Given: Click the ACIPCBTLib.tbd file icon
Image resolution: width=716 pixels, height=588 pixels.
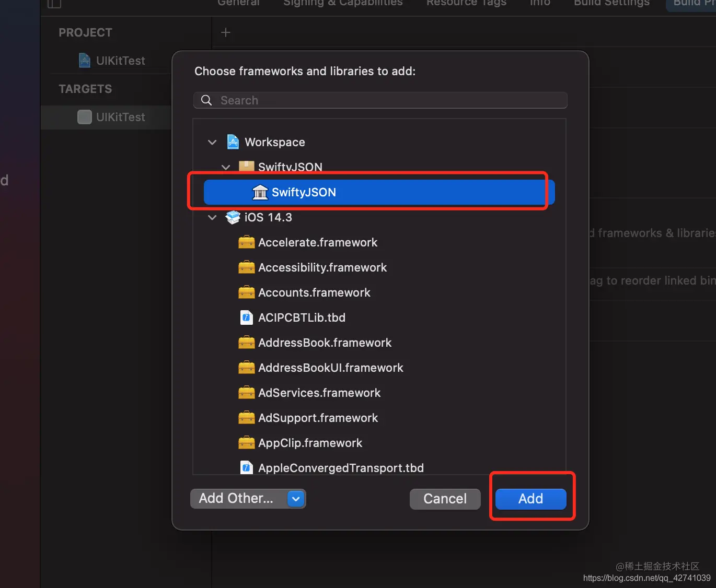Looking at the screenshot, I should [246, 317].
